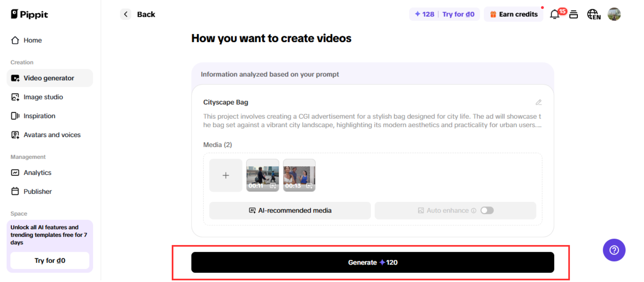Click Unlock all AI features banner text

tap(49, 235)
